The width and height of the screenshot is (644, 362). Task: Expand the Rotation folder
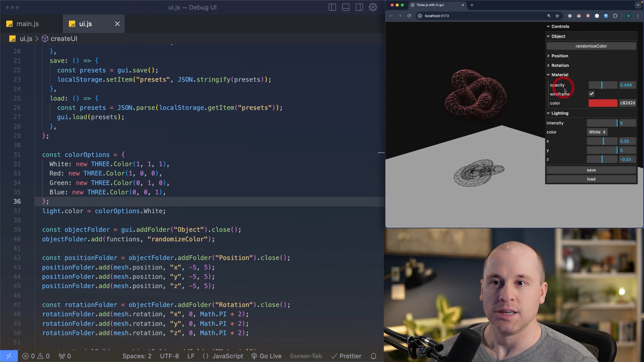pos(591,65)
